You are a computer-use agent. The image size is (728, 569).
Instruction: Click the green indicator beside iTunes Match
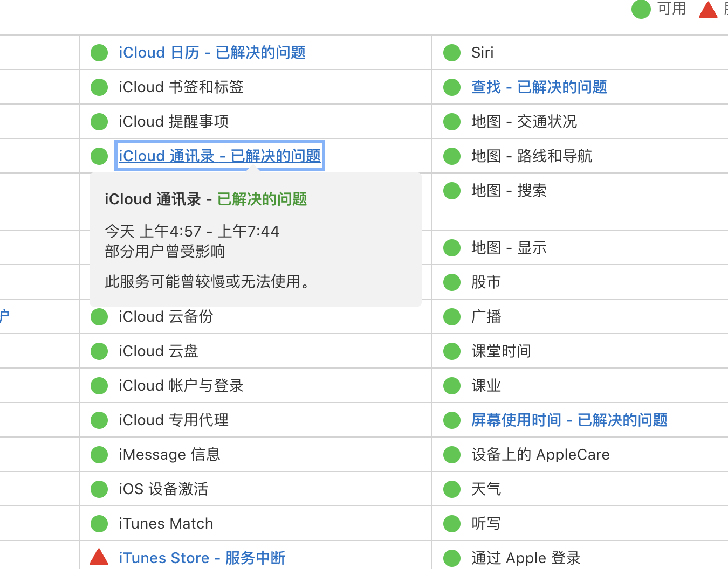pyautogui.click(x=99, y=524)
